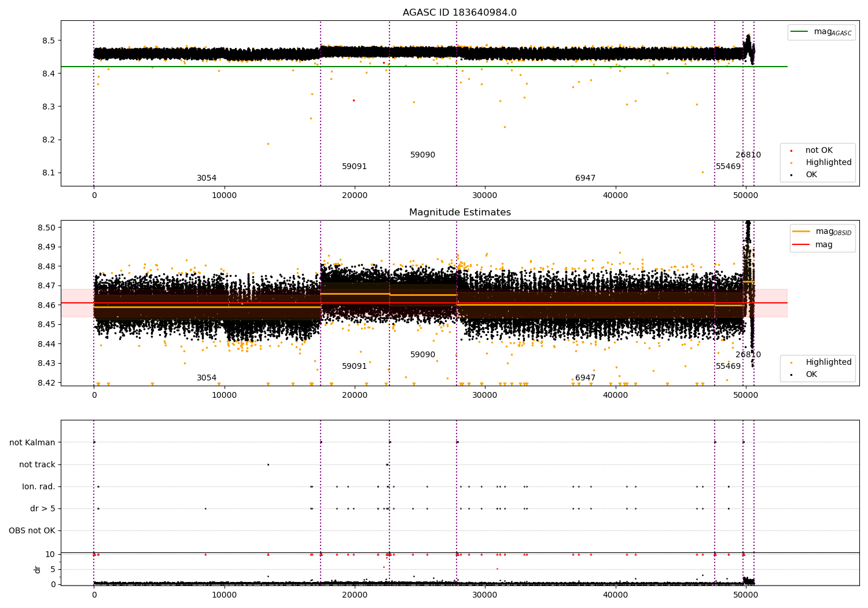Click the 8.1 y-axis tick label

click(x=48, y=173)
